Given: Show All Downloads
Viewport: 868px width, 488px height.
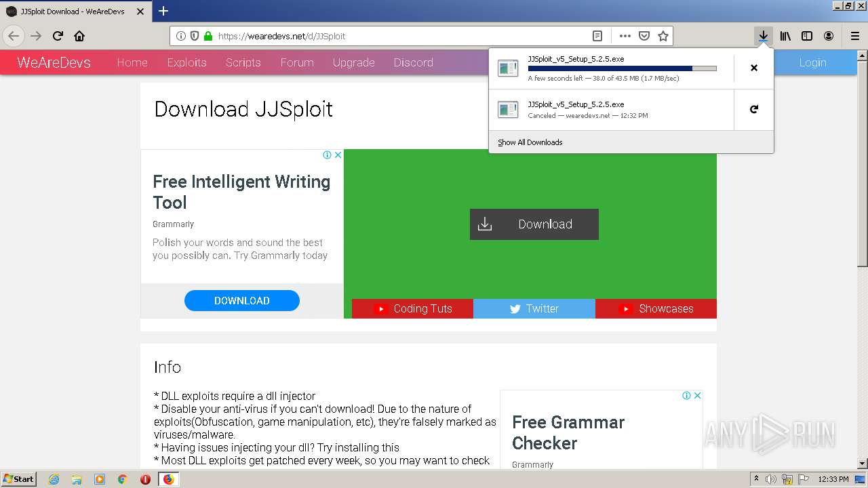Looking at the screenshot, I should pos(530,142).
